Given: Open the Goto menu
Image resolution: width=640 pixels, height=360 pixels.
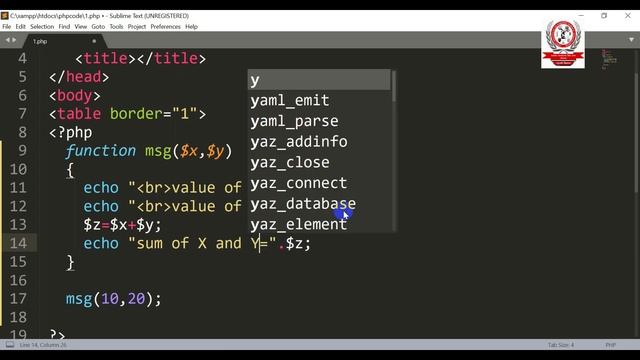Looking at the screenshot, I should pyautogui.click(x=98, y=27).
